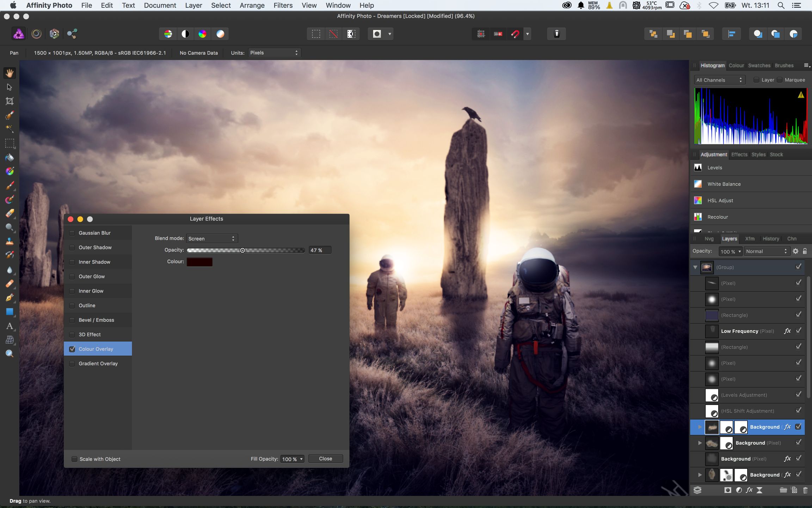Enable the Gaussian Blur effect checkbox

point(72,233)
